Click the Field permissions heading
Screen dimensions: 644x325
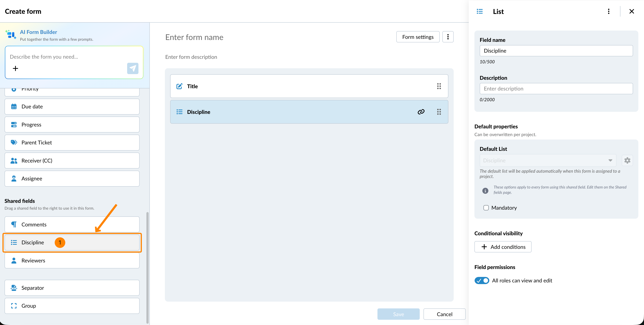pyautogui.click(x=495, y=267)
